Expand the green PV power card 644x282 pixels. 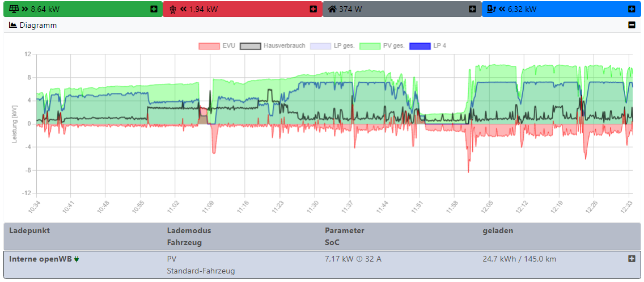click(154, 9)
